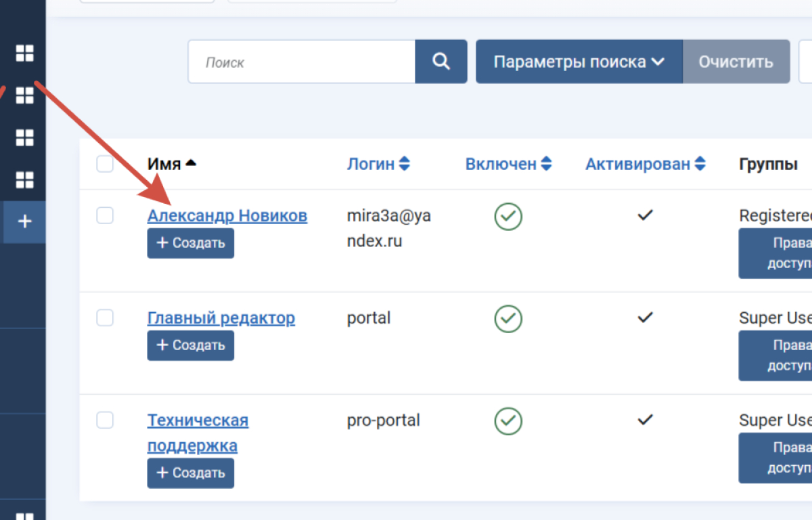This screenshot has width=812, height=520.
Task: Tick the select-all checkbox in table header
Action: pyautogui.click(x=105, y=164)
